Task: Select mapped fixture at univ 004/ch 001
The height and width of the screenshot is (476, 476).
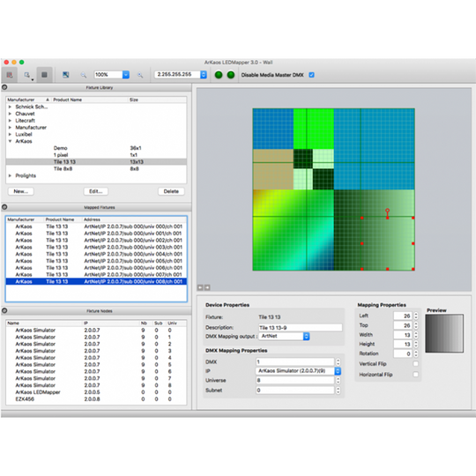Action: coord(96,254)
